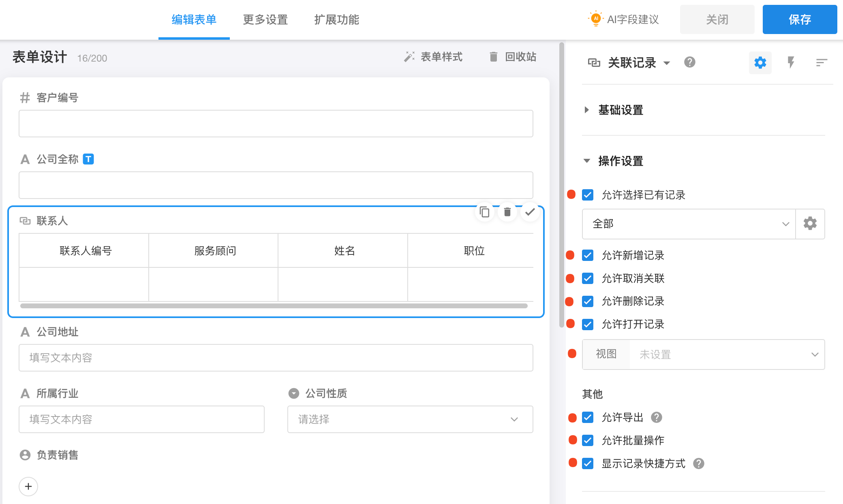Switch to the 更多设置 tab
Viewport: 843px width, 504px height.
tap(265, 19)
